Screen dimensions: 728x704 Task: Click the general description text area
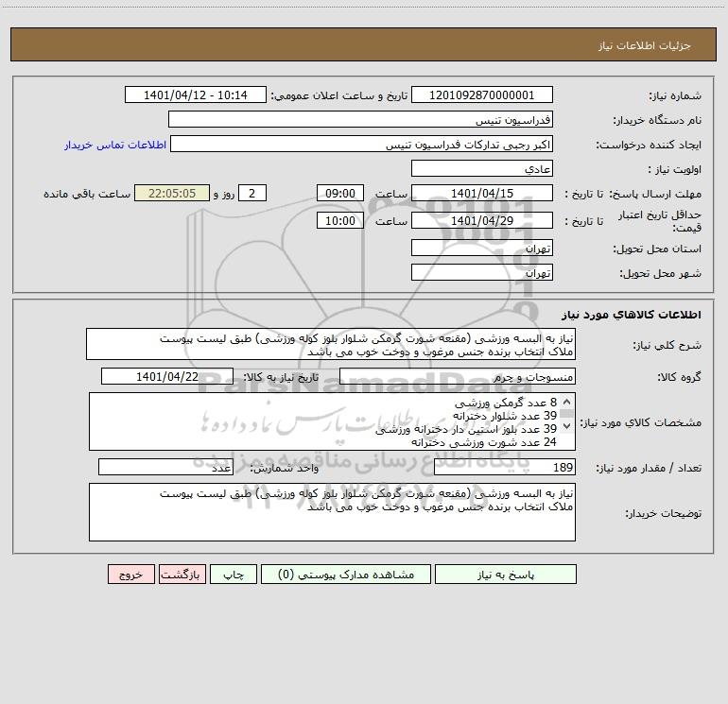(x=331, y=344)
